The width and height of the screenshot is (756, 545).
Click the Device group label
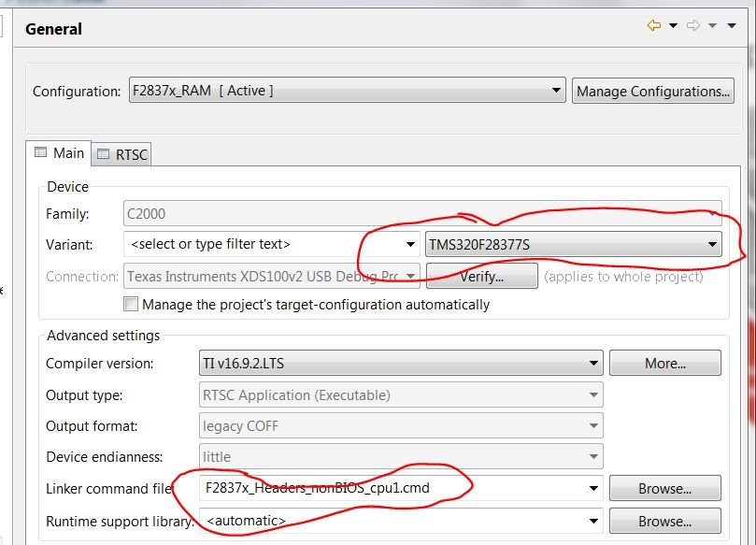click(67, 187)
